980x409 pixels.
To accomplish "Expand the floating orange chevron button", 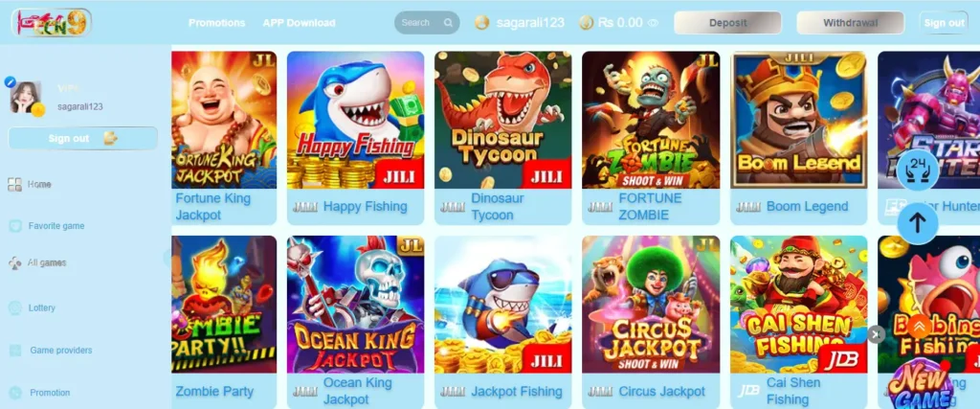I will coord(919,327).
